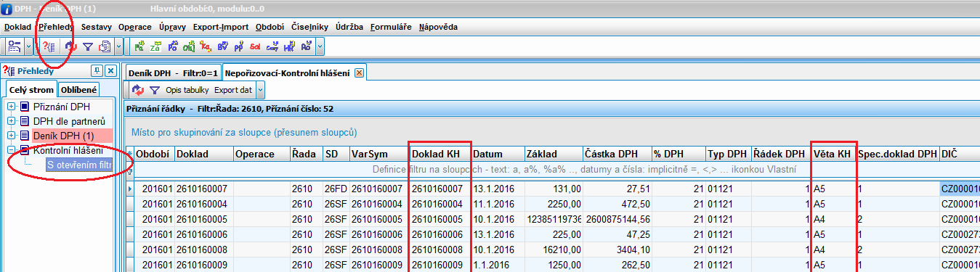Select S otevřením filtru tree item
The image size is (980, 272).
click(78, 165)
